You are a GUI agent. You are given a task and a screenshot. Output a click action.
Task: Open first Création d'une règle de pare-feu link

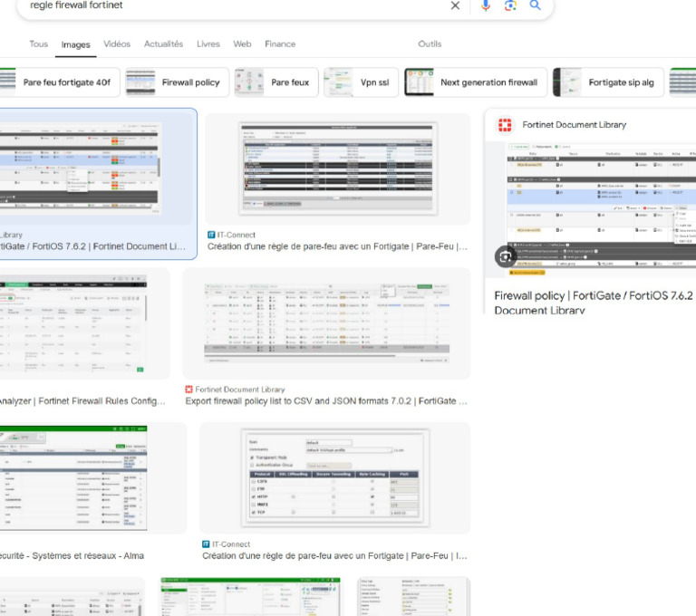[x=337, y=246]
